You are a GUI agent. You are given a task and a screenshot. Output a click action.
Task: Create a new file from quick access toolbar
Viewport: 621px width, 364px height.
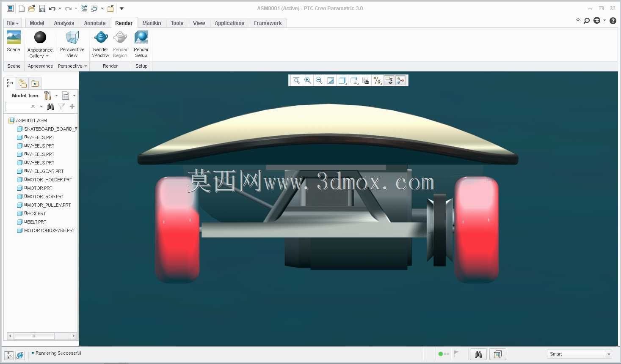point(22,8)
